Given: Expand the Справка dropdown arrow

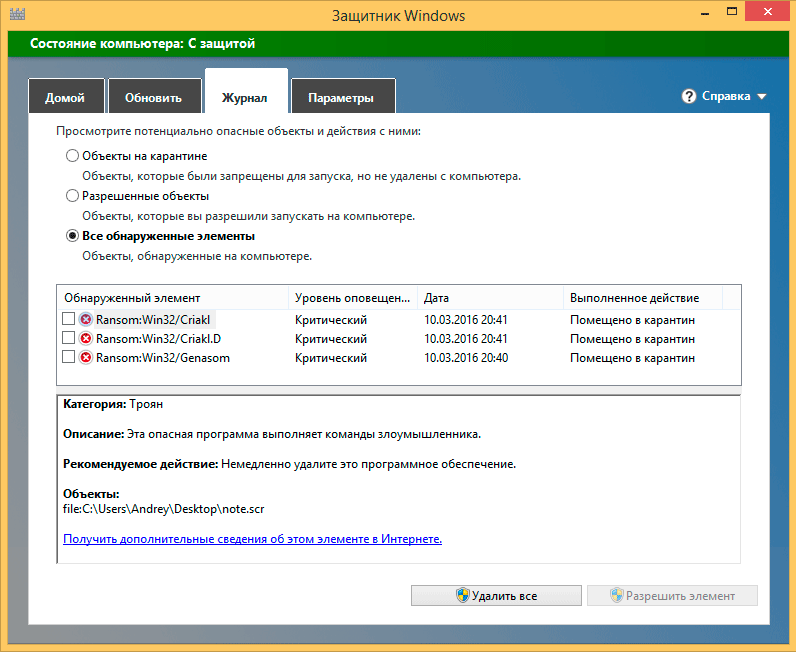Looking at the screenshot, I should [762, 97].
